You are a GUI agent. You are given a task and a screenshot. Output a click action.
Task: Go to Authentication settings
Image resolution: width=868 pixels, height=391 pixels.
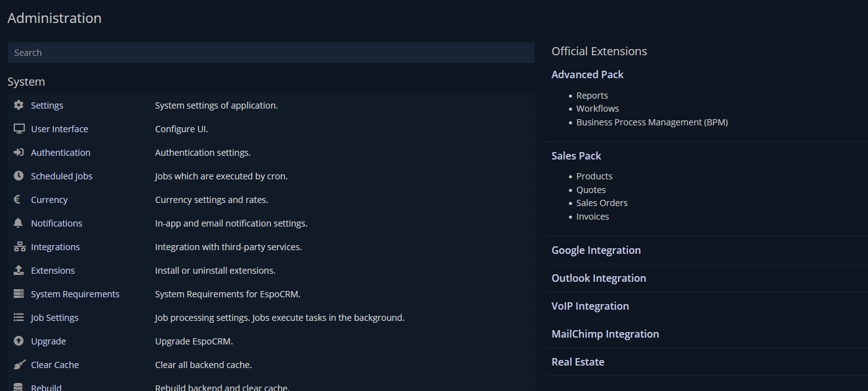pyautogui.click(x=61, y=153)
